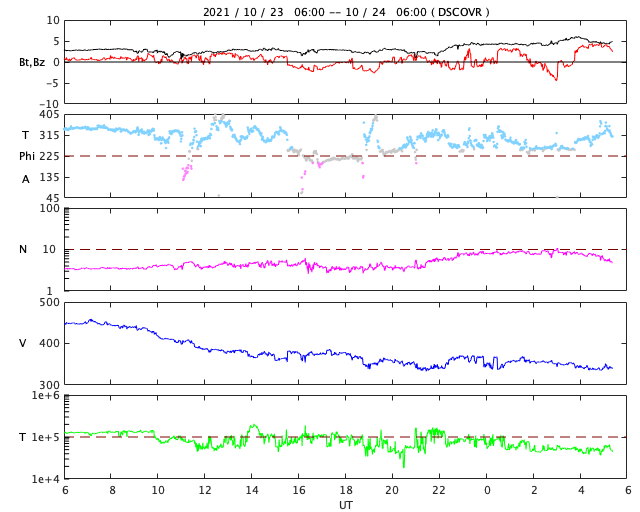The height and width of the screenshot is (512, 640).
Task: Click the '500' velocity tick label
Action: (49, 303)
